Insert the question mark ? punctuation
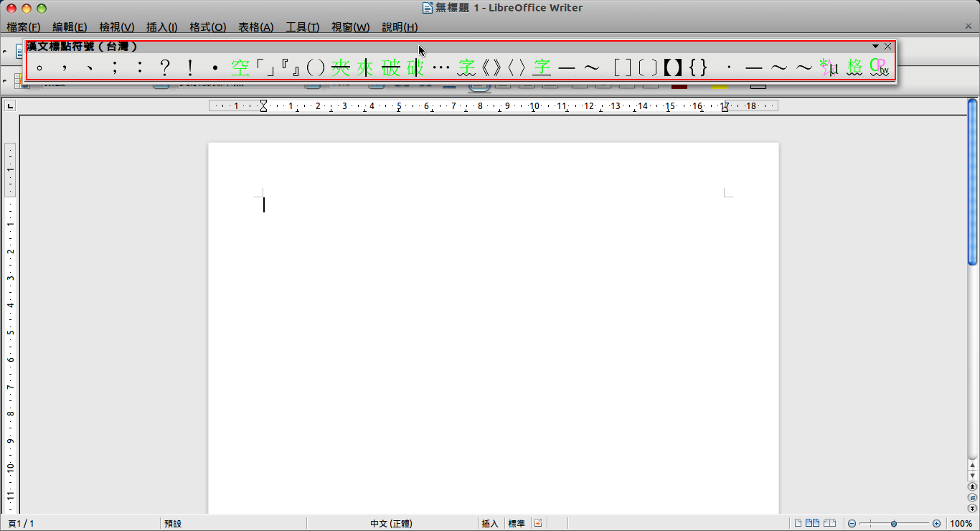 [165, 68]
